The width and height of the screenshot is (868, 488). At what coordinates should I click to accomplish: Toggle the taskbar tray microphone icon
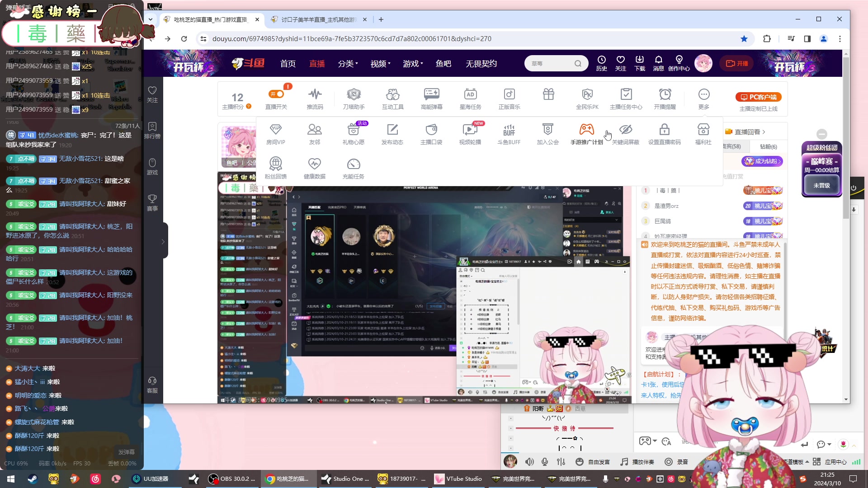click(x=605, y=479)
